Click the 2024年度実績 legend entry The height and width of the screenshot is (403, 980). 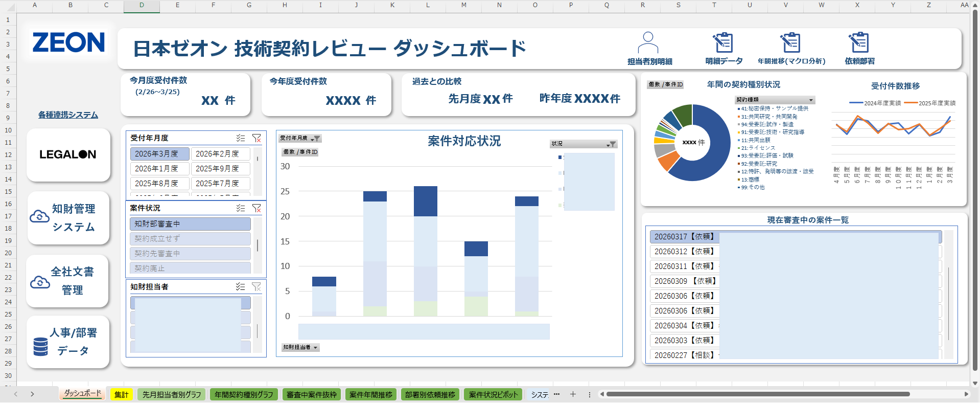pos(875,103)
